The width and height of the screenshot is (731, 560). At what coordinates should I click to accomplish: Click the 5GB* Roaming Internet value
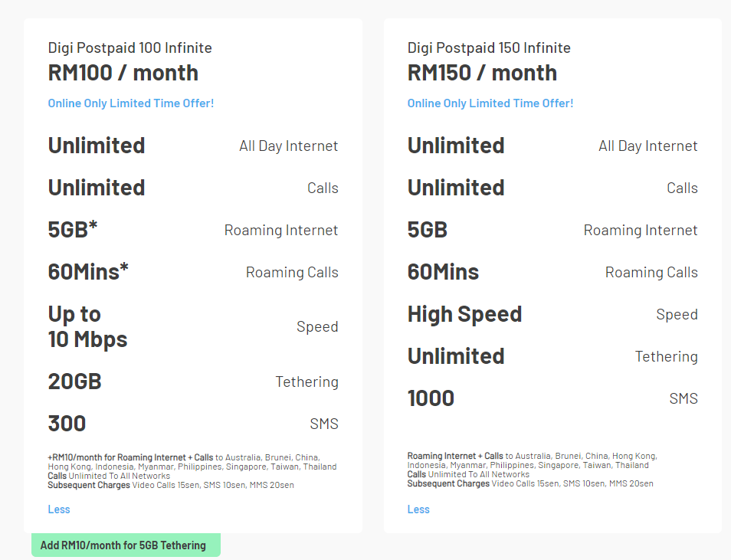click(x=73, y=230)
